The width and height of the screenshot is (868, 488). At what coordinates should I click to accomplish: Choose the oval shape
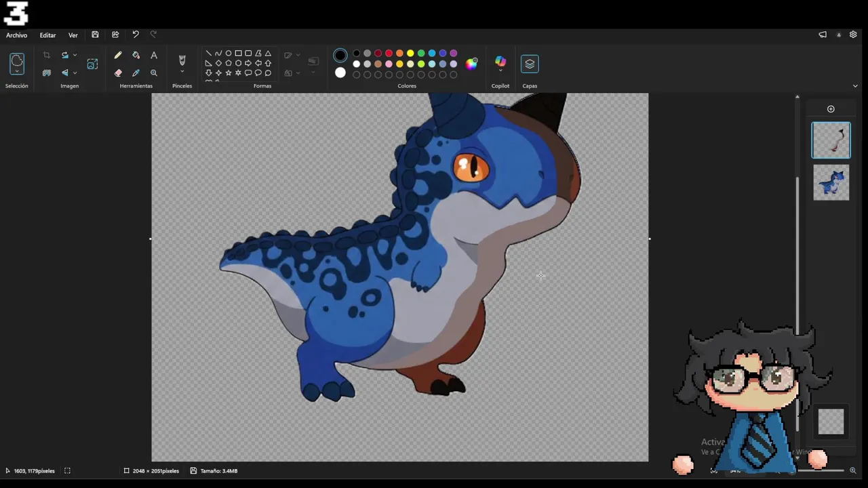coord(229,53)
